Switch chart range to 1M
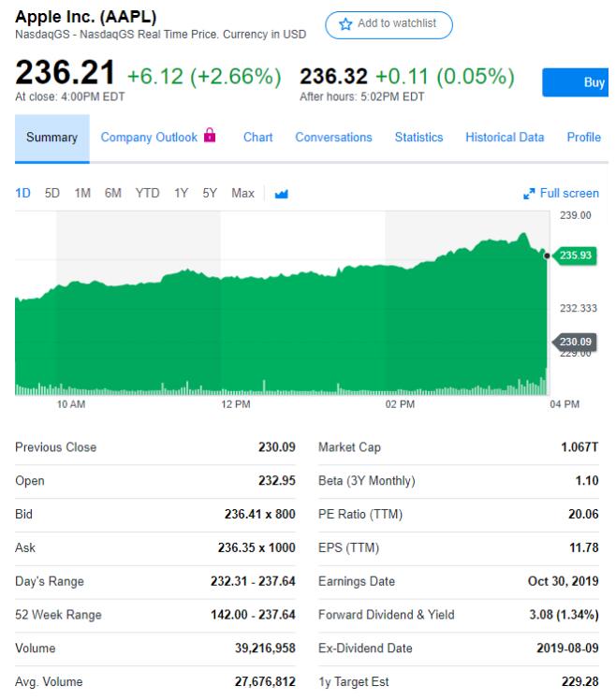 click(82, 194)
